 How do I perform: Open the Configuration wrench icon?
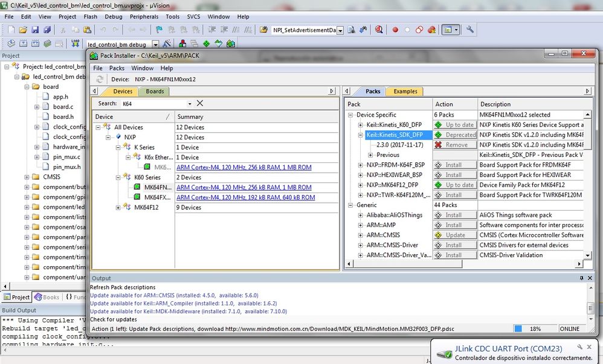(x=470, y=30)
